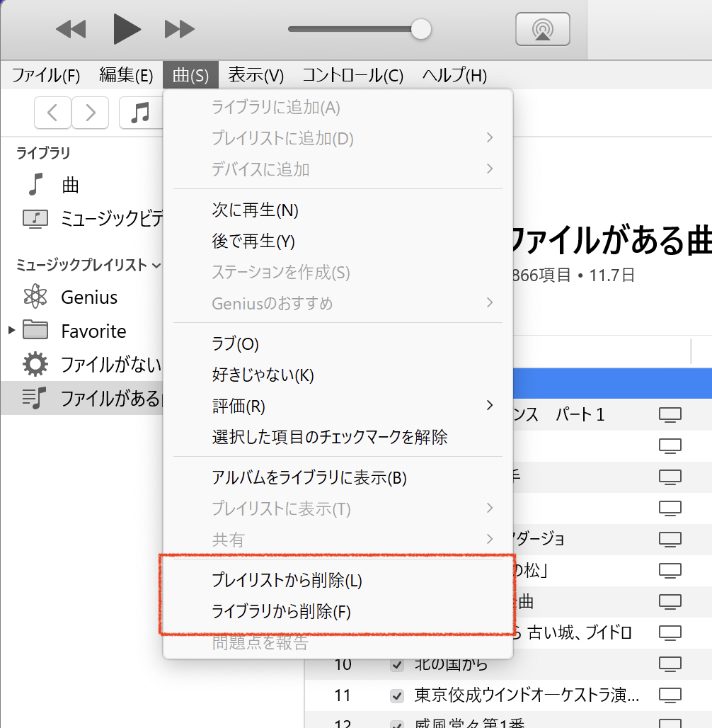The image size is (712, 728).
Task: Skip forward with the fast-forward button
Action: pyautogui.click(x=179, y=29)
